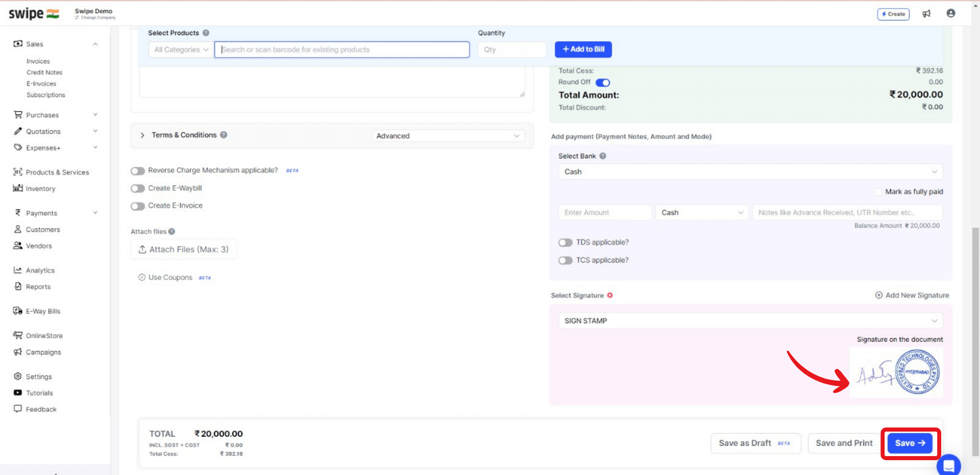Screen dimensions: 980x475
Task: Click the Terms & Conditions help icon
Action: [x=224, y=135]
